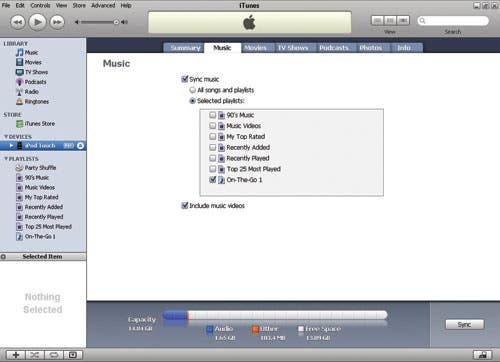Screen dimensions: 500x362
Task: Collapse the Devices section triangle
Action: (x=6, y=137)
